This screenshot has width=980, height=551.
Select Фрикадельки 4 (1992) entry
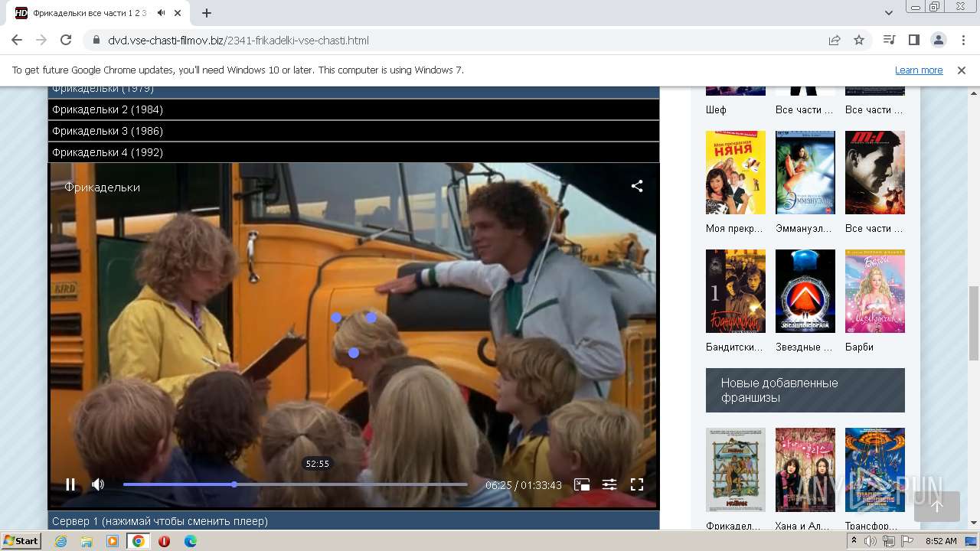point(354,152)
